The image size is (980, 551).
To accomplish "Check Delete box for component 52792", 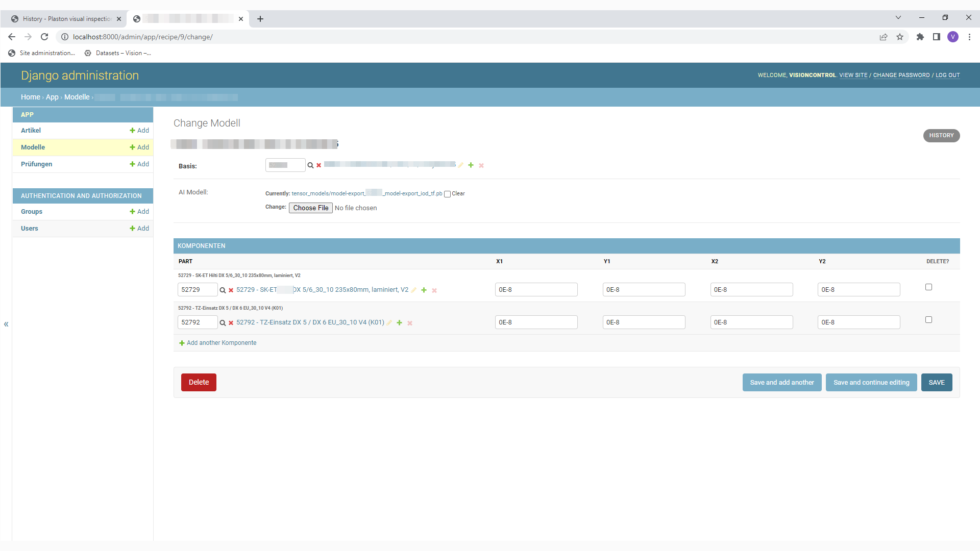I will pos(928,320).
